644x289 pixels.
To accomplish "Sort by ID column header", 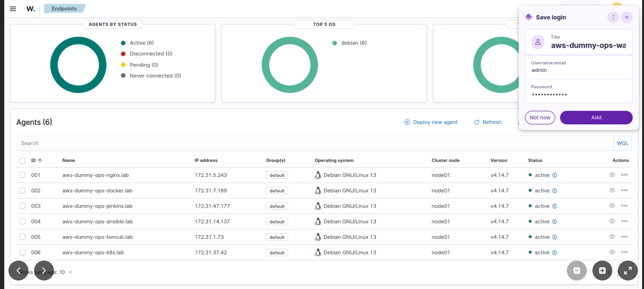I will 37,160.
